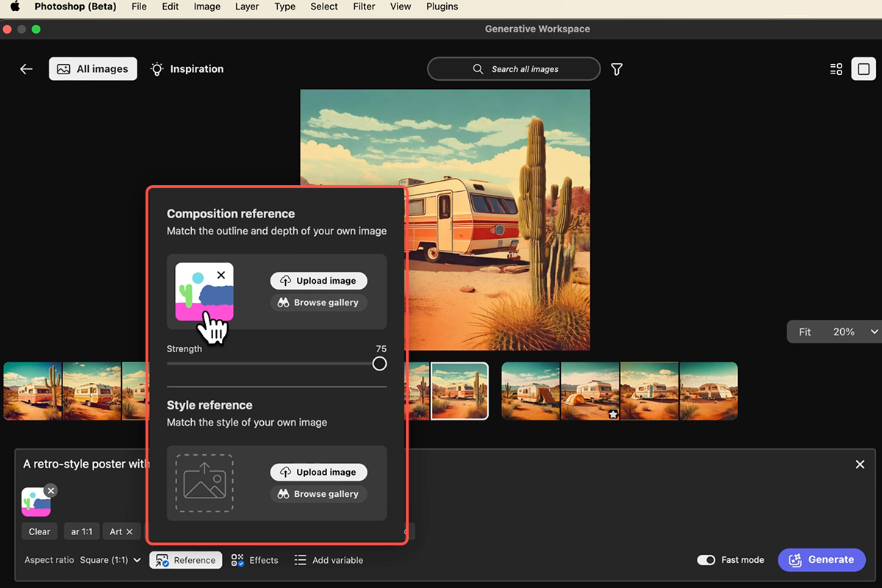Image resolution: width=882 pixels, height=588 pixels.
Task: Click the Generate button
Action: click(822, 559)
